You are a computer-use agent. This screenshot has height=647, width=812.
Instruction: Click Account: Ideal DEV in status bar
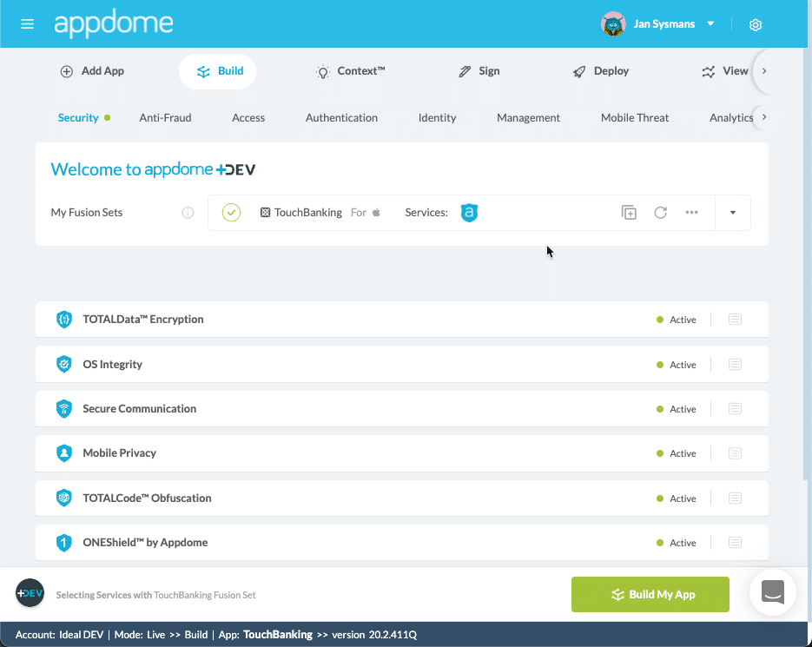tap(60, 635)
